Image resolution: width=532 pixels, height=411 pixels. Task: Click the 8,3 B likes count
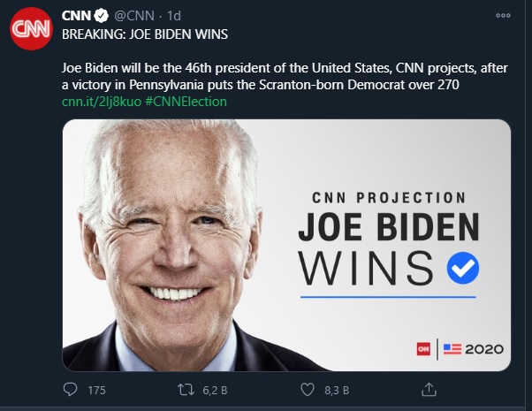pos(337,390)
